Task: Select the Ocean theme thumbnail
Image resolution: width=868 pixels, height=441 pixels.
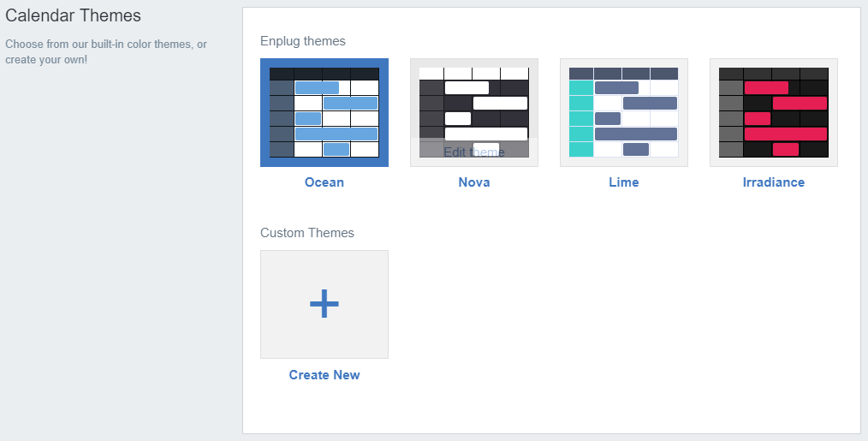Action: (x=324, y=112)
